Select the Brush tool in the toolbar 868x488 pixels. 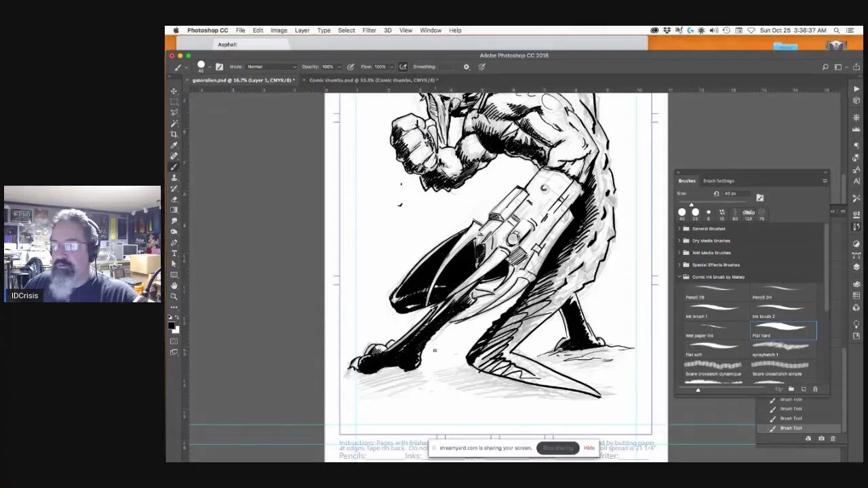(x=174, y=167)
